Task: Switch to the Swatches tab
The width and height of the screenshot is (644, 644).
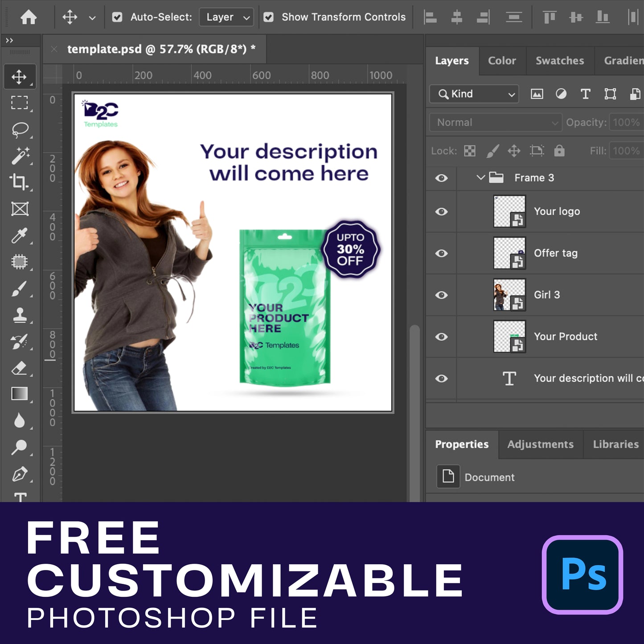Action: click(x=559, y=61)
